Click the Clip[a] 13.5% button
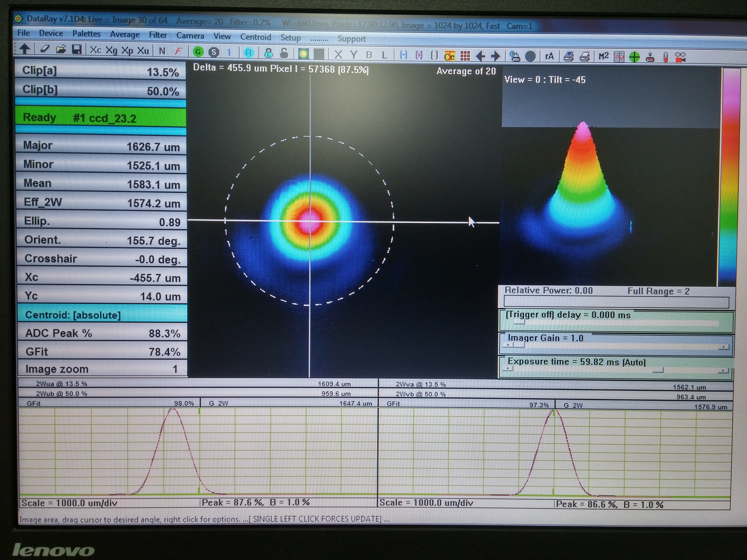Image resolution: width=747 pixels, height=560 pixels. coord(101,71)
